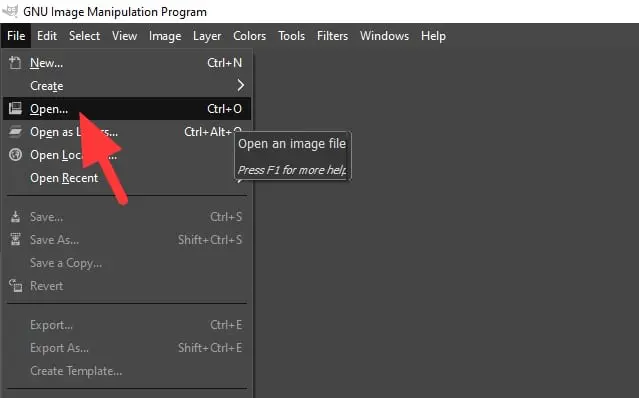Click the Open Location globe icon
Viewport: 639px width, 398px height.
(15, 155)
